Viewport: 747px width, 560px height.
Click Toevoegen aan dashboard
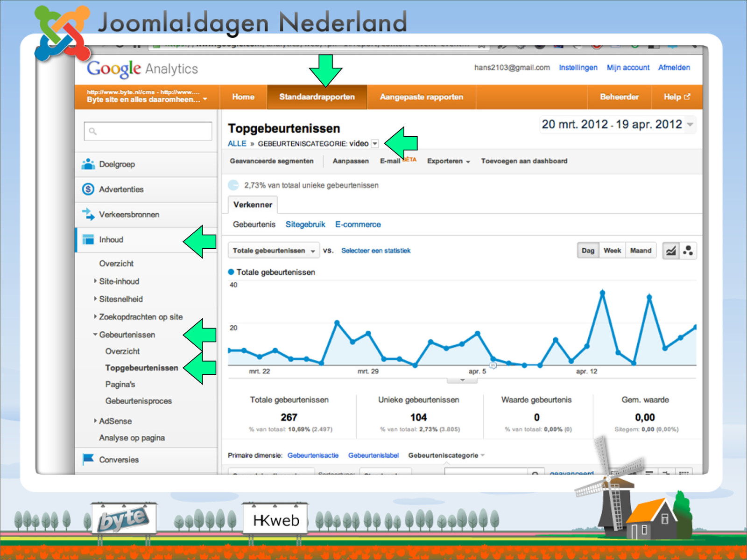click(524, 161)
